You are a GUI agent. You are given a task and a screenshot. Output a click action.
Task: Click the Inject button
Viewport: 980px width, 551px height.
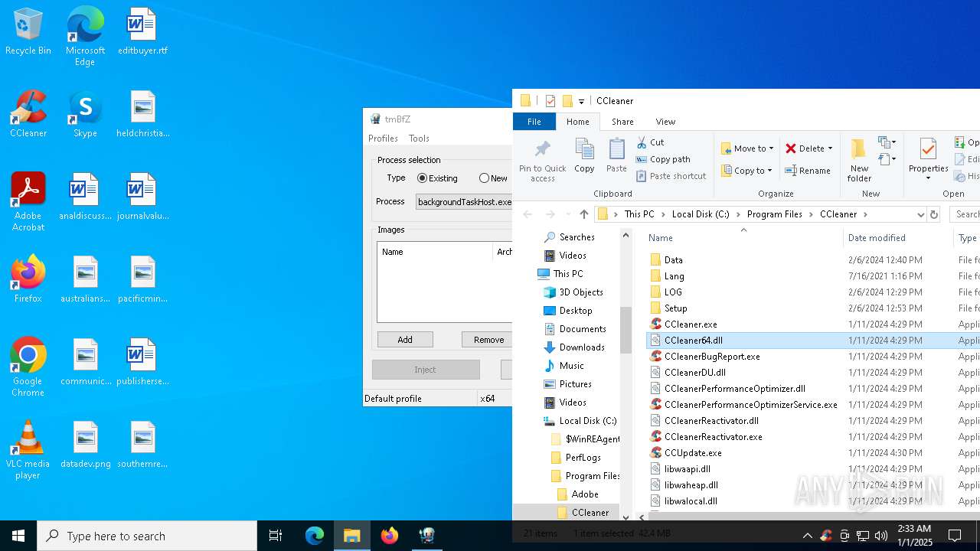click(426, 370)
